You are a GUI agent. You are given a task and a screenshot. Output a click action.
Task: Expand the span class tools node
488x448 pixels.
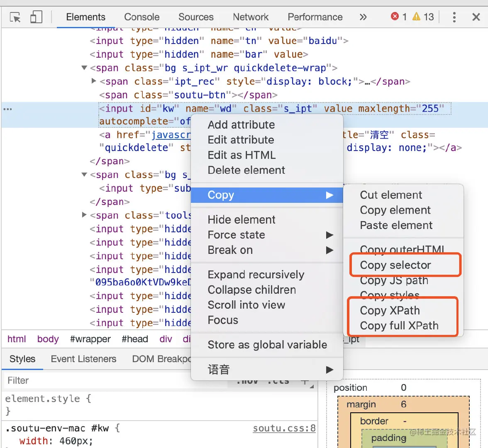pyautogui.click(x=84, y=215)
